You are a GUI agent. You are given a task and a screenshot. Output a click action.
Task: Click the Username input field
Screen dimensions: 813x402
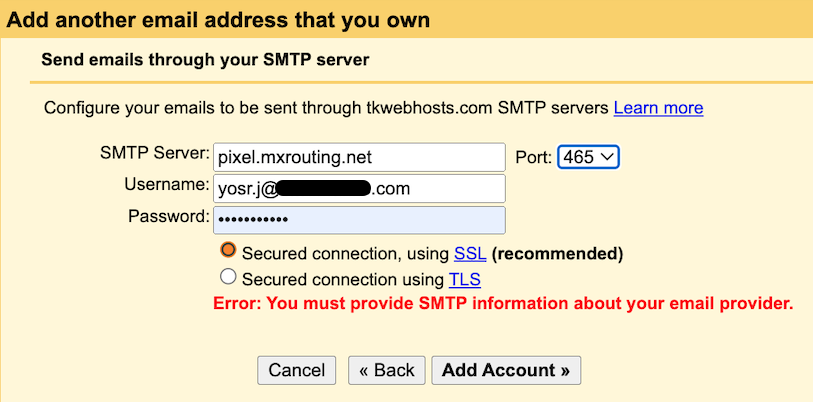[359, 188]
